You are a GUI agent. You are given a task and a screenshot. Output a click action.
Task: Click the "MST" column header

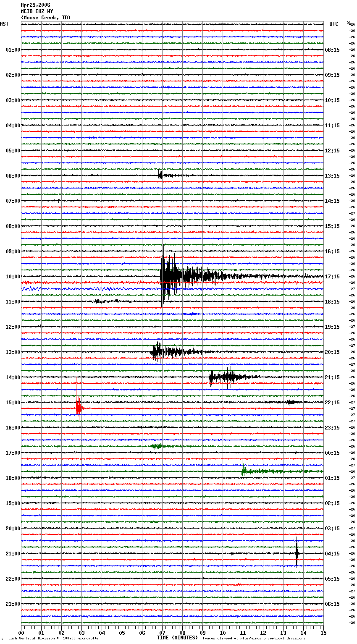pos(4,24)
